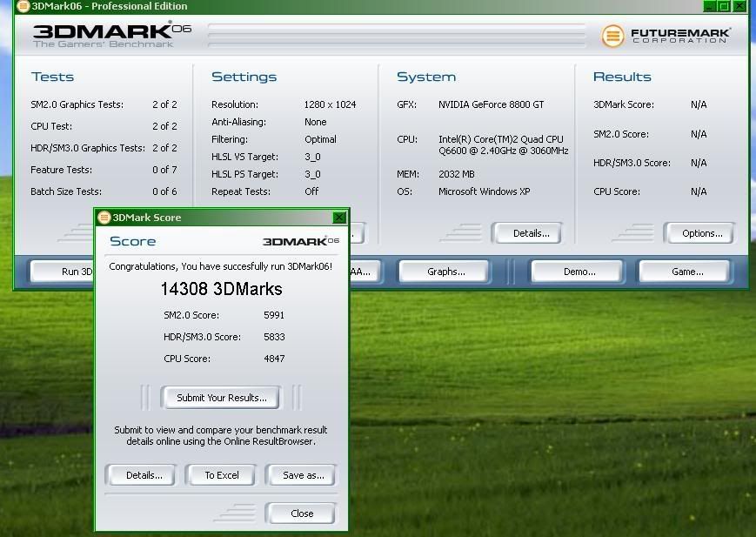Maximize the 3DMark06 main window
Image resolution: width=756 pixels, height=537 pixels.
coord(724,6)
